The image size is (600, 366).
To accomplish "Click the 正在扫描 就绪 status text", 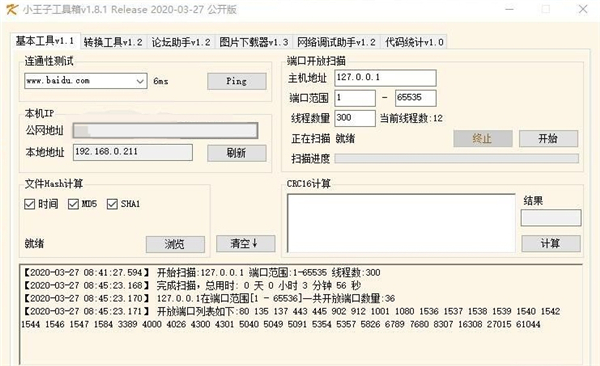I will point(323,139).
